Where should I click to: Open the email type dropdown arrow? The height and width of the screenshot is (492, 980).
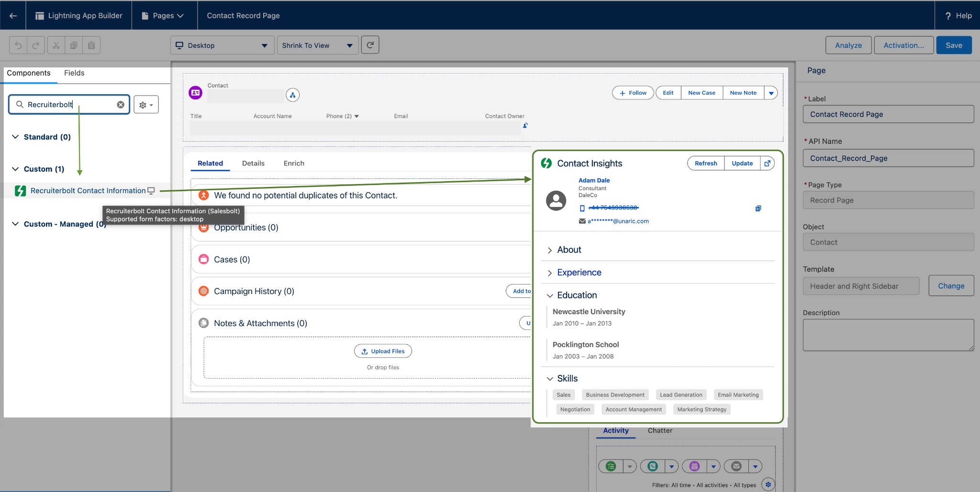pyautogui.click(x=755, y=466)
